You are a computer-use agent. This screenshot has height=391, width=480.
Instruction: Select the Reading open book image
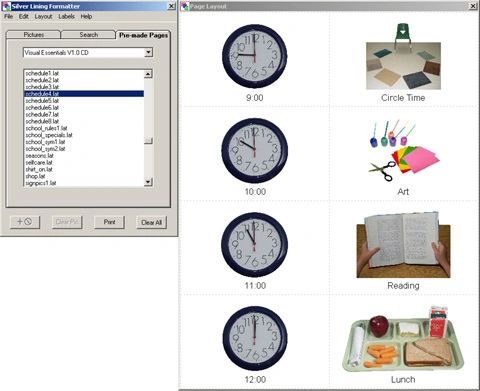click(403, 245)
